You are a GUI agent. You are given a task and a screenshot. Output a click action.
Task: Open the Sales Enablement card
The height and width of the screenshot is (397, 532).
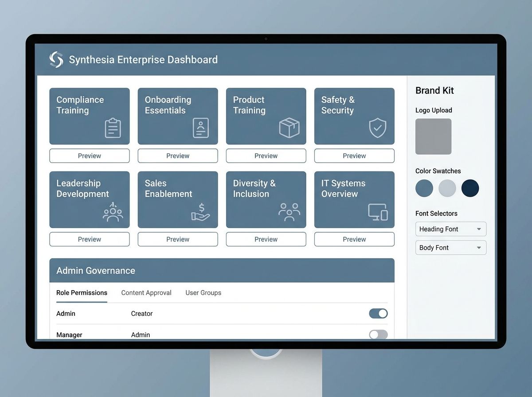178,200
